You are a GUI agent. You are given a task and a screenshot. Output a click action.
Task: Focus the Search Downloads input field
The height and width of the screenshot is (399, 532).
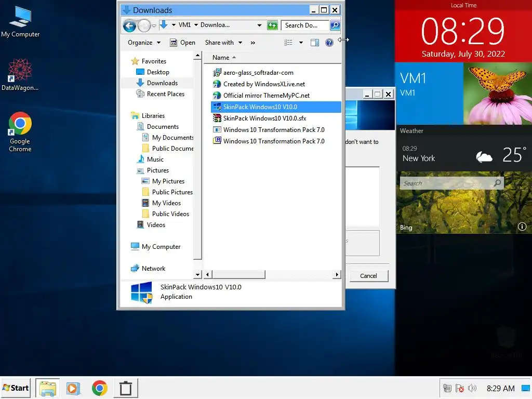304,25
